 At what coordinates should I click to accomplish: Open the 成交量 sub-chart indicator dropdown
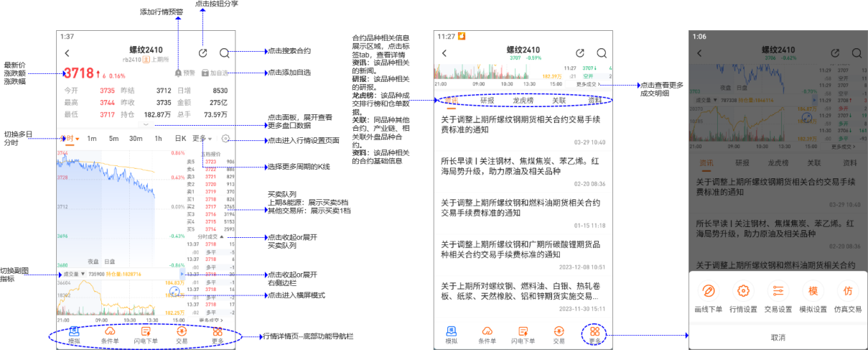[74, 274]
